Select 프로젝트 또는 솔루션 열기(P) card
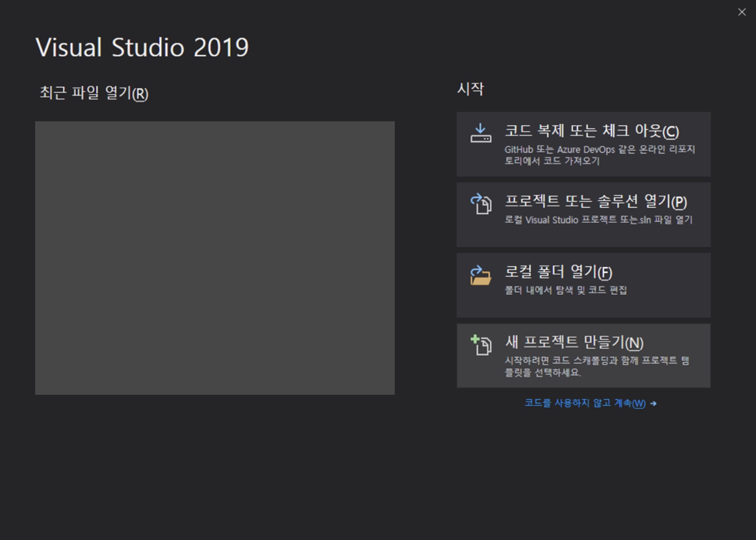The height and width of the screenshot is (540, 756). pyautogui.click(x=583, y=215)
